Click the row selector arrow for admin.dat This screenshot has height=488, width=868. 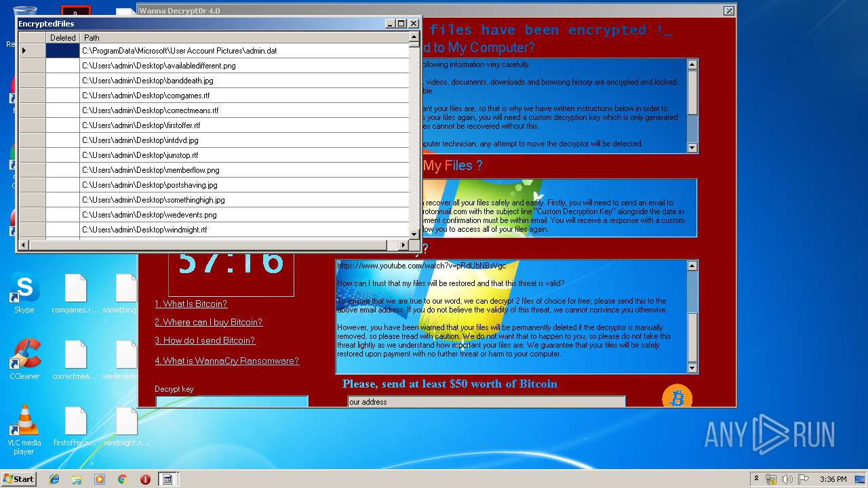(32, 51)
